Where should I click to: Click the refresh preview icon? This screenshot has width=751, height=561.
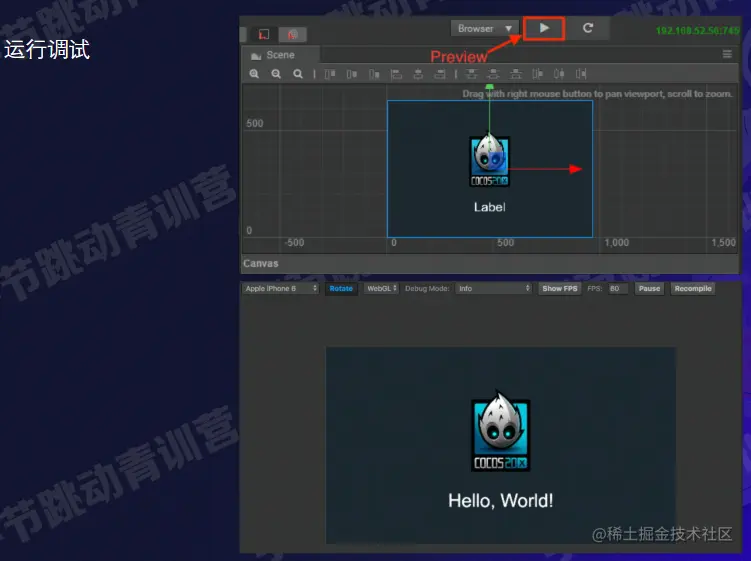click(x=588, y=28)
